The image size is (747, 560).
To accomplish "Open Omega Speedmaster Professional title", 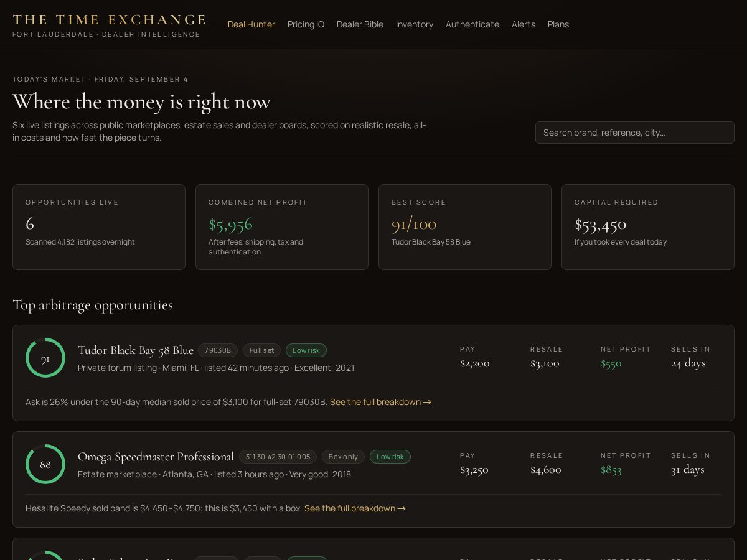I will 156,457.
